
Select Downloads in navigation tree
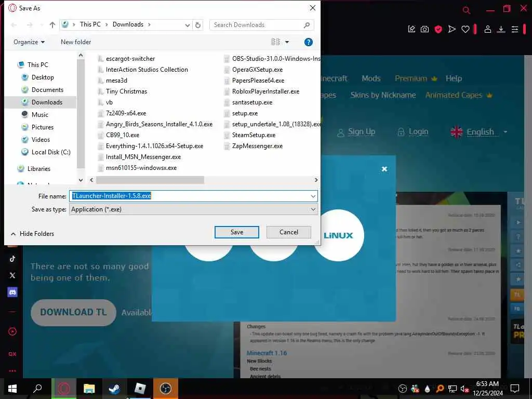click(x=47, y=102)
